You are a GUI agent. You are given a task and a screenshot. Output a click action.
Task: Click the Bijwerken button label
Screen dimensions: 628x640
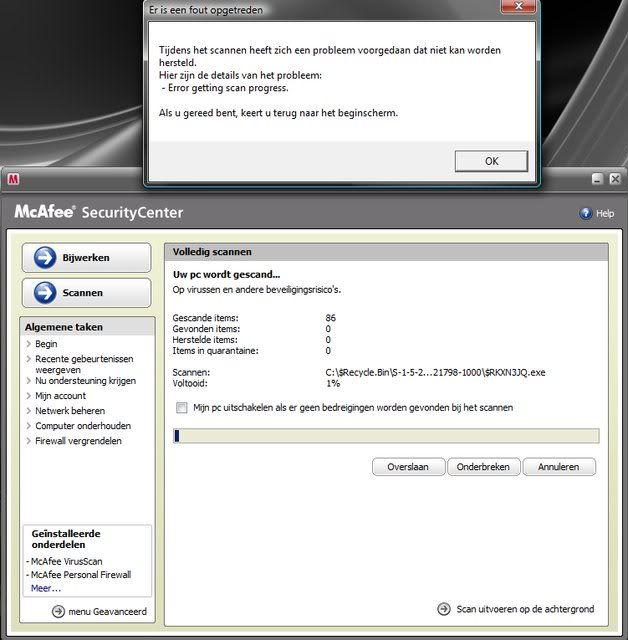[x=86, y=258]
